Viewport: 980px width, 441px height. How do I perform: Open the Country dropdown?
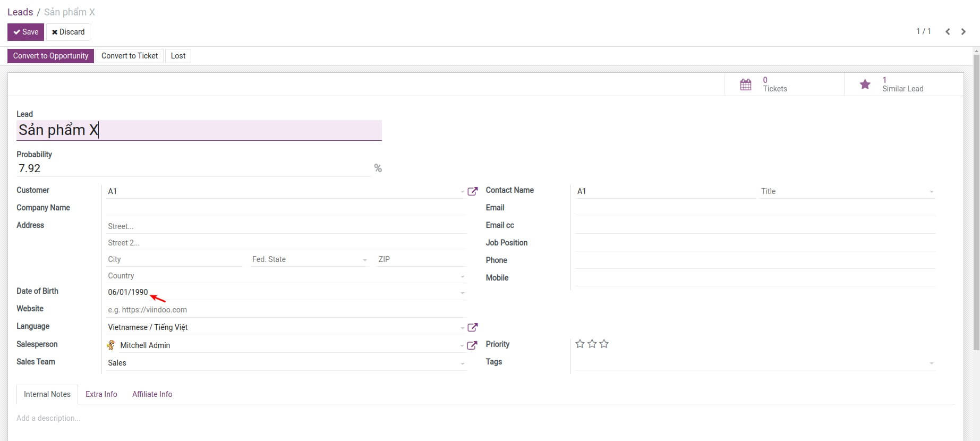pyautogui.click(x=462, y=276)
